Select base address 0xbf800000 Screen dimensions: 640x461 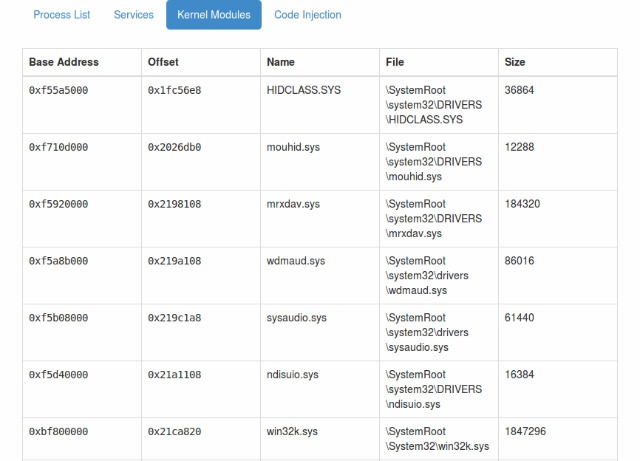[x=58, y=431]
